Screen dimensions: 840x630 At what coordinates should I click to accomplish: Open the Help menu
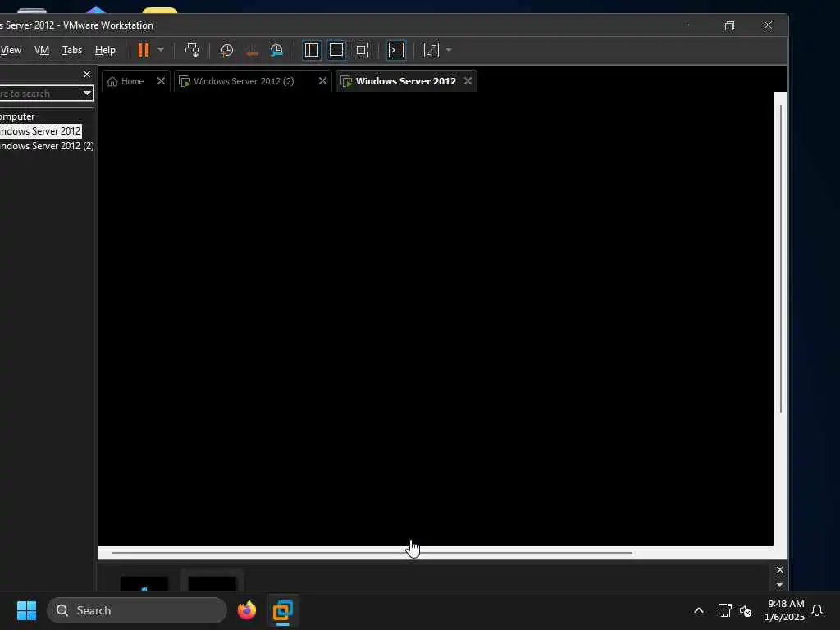(x=105, y=50)
